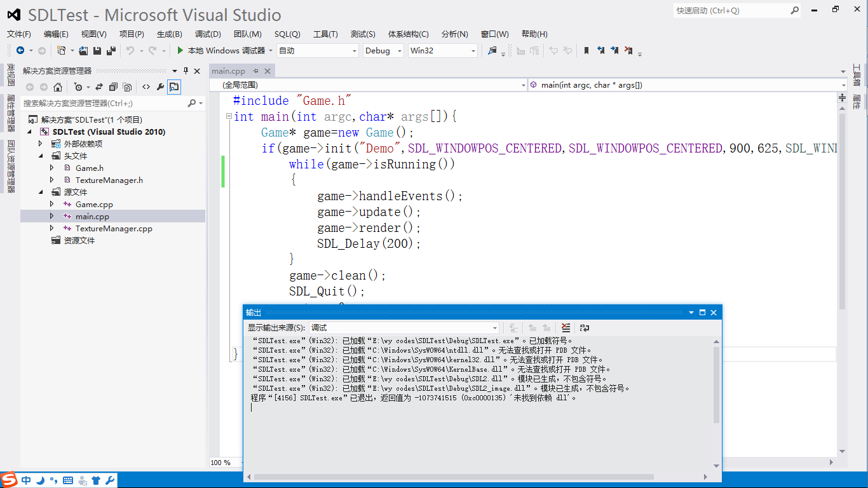Screen dimensions: 868x488
Task: Collapse the 源文件 folder node
Action: [41, 192]
